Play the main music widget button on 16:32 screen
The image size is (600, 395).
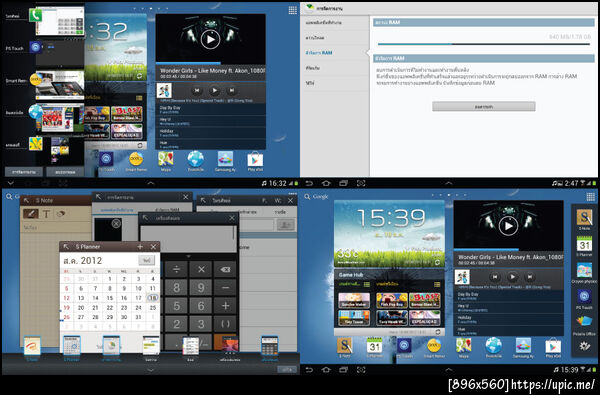point(215,90)
